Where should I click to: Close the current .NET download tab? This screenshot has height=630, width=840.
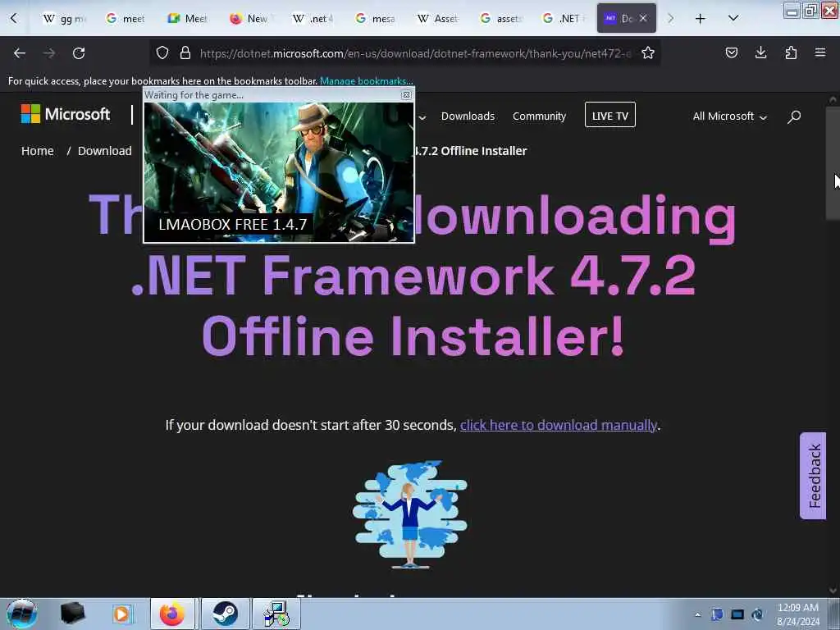(x=643, y=18)
